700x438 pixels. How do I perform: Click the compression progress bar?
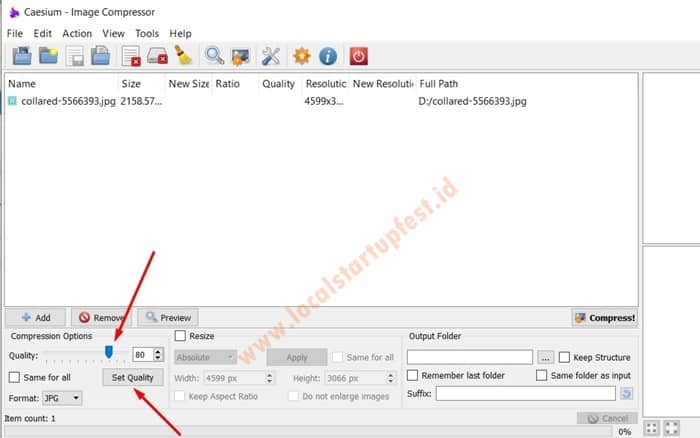point(308,431)
